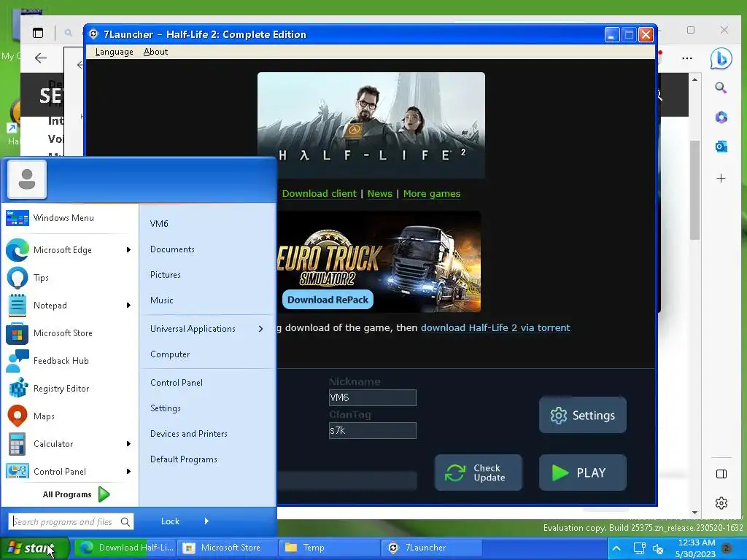Open Windows Menu icon in start menu
Screen dimensions: 747x560
18,218
